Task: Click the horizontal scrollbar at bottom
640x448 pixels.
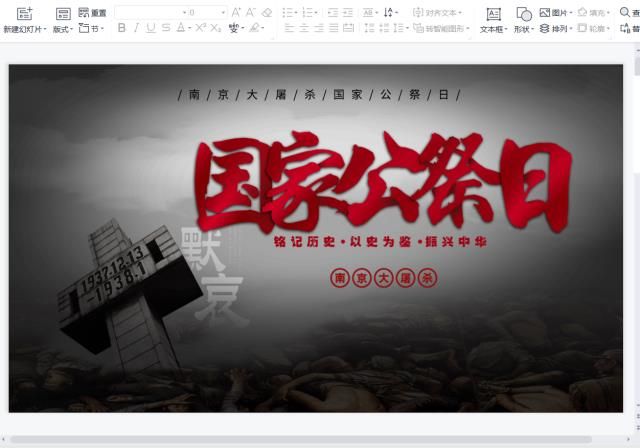Action: (x=301, y=439)
